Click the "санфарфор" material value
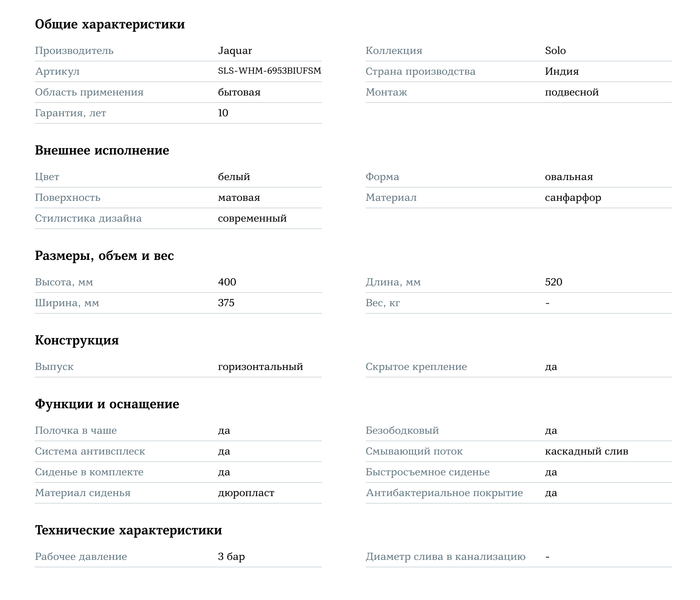Image resolution: width=700 pixels, height=600 pixels. click(573, 198)
